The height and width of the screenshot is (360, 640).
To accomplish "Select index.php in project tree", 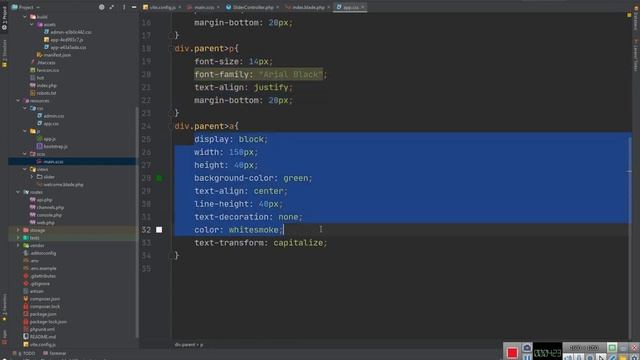I will 43,86.
